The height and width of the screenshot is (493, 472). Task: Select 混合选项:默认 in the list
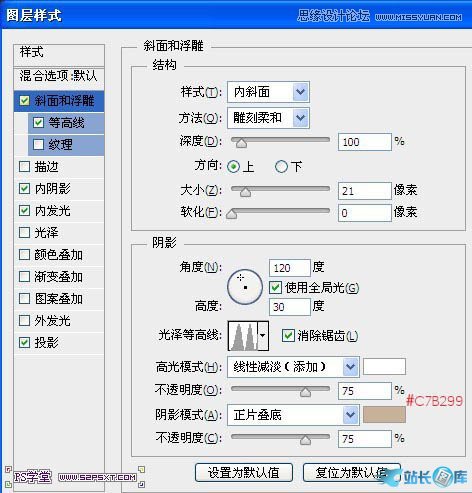point(59,76)
